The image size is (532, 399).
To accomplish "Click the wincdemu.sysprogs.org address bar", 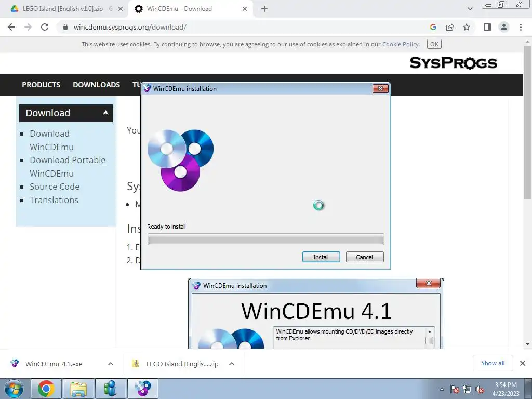I will pyautogui.click(x=244, y=27).
